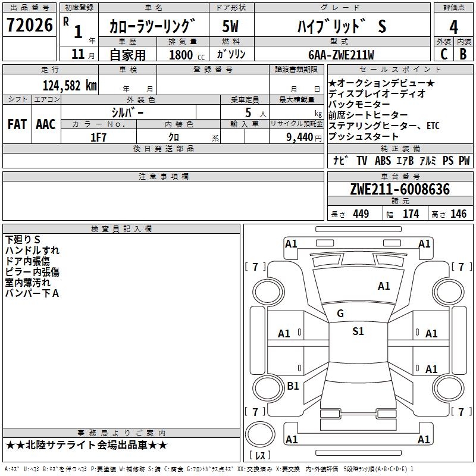Screen dimensions: 476x476
Task: Click the ステアリングヒーター、ETC line
Action: tap(384, 126)
